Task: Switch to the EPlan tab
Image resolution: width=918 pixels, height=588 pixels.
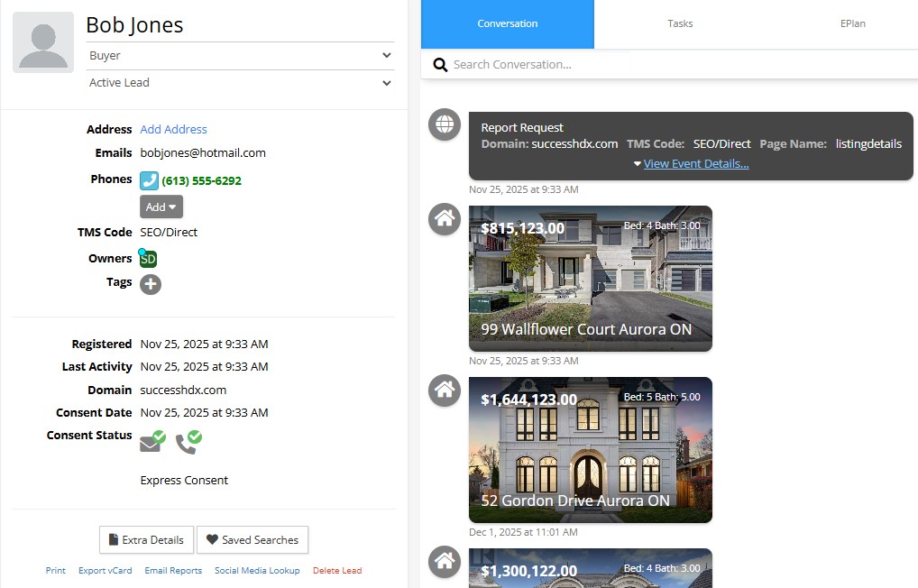Action: coord(852,23)
